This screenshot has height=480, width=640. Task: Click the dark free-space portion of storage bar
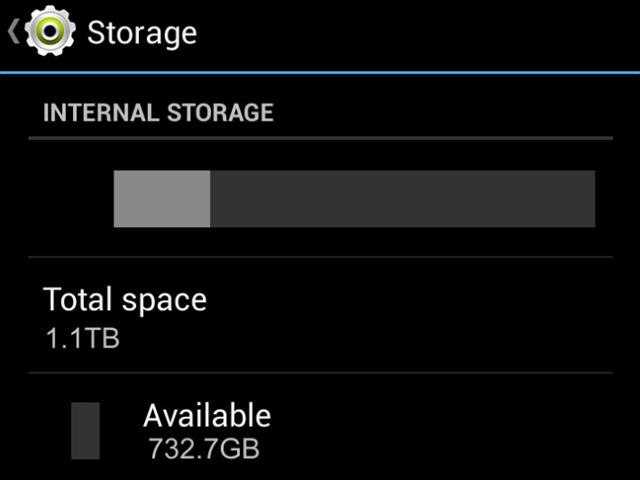tap(402, 199)
